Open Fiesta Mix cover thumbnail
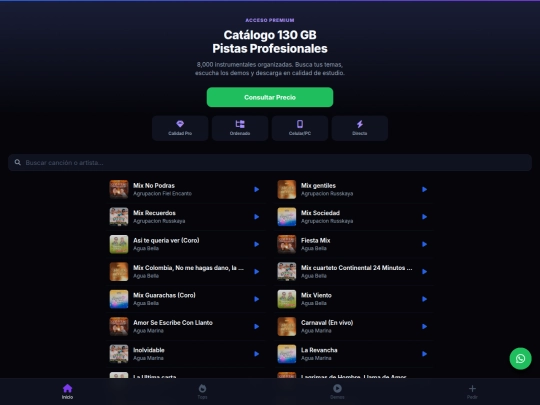This screenshot has height=405, width=540. [x=287, y=244]
